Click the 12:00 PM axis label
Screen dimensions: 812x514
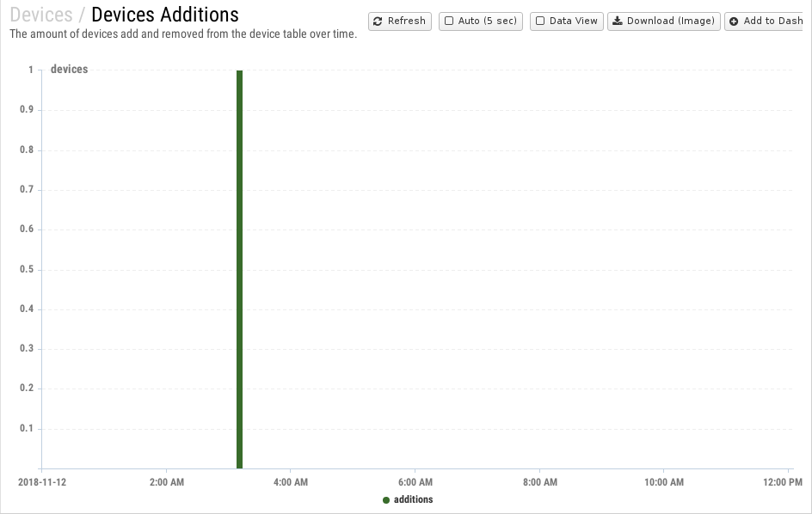(x=783, y=482)
